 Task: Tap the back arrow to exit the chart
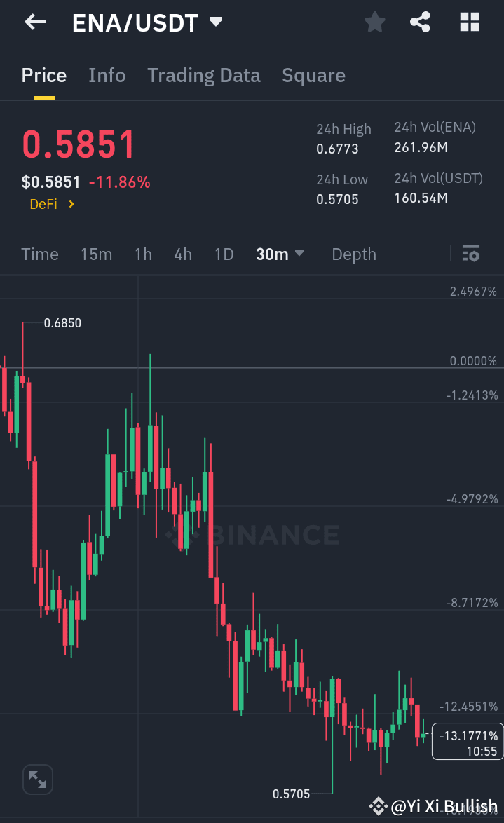point(33,22)
